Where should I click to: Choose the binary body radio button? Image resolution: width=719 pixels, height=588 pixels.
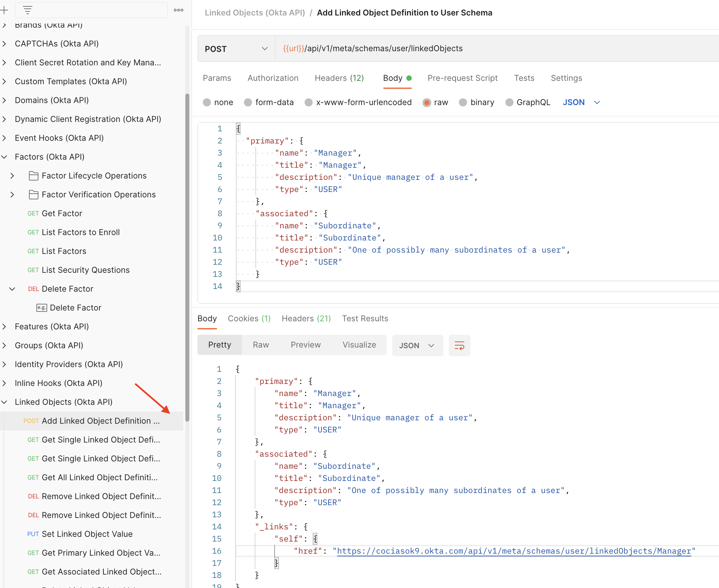click(x=463, y=102)
